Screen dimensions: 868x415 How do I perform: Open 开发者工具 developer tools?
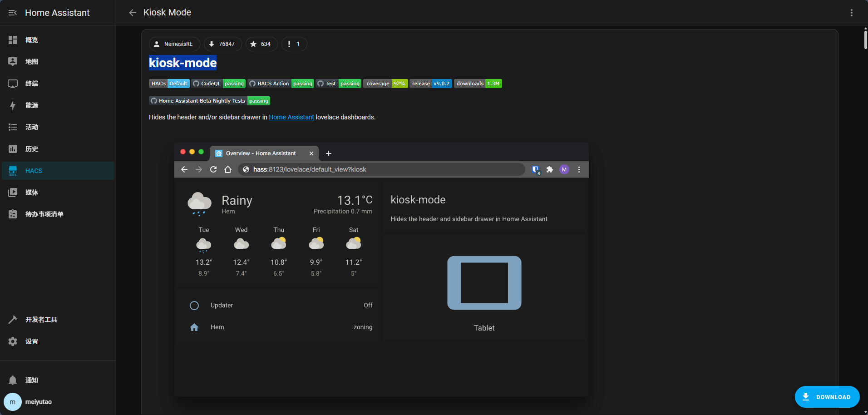(x=41, y=320)
